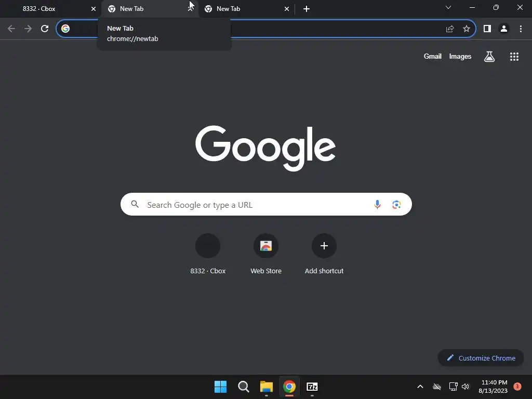Open the side panel icon
Screen dimensions: 532x399
tap(487, 29)
